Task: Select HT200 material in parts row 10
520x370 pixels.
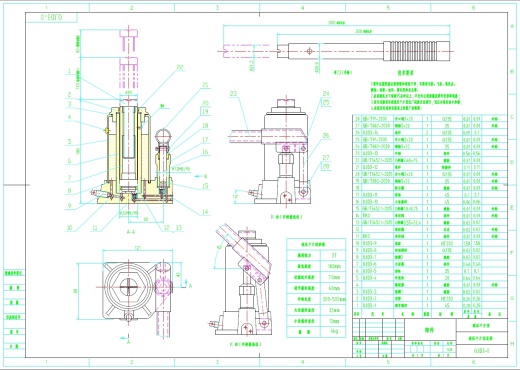Action: 447,243
